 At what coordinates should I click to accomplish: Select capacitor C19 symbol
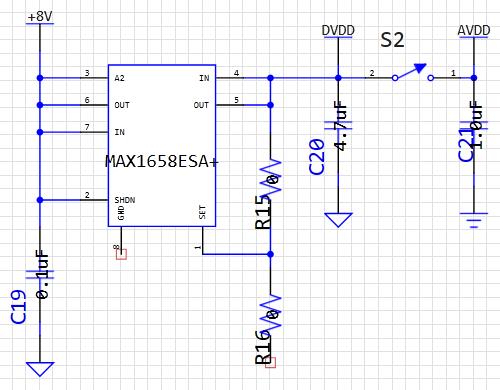pos(40,274)
